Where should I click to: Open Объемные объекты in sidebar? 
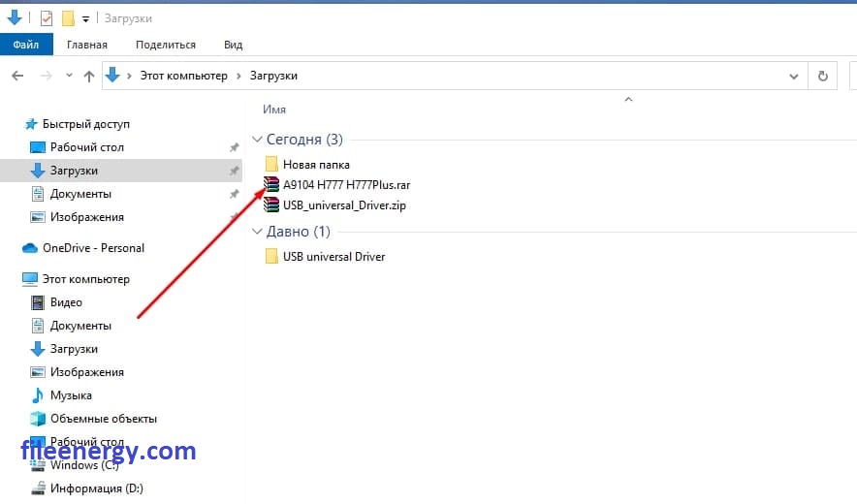click(104, 418)
